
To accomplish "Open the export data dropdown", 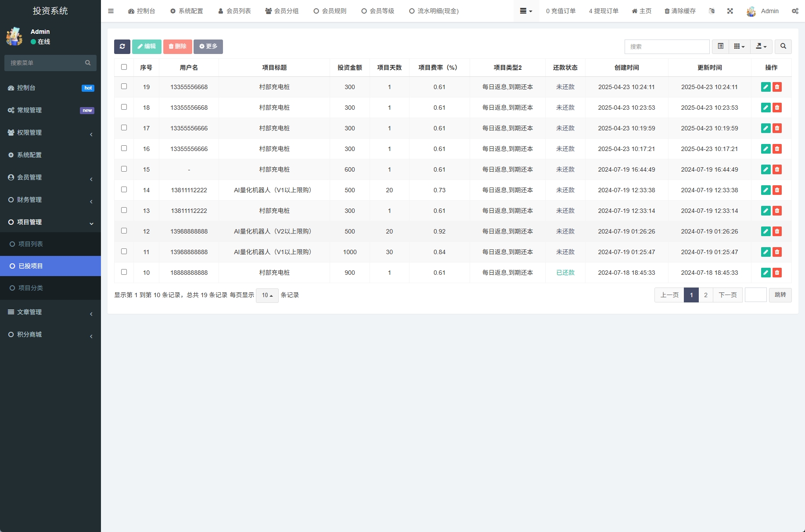I will pos(761,47).
